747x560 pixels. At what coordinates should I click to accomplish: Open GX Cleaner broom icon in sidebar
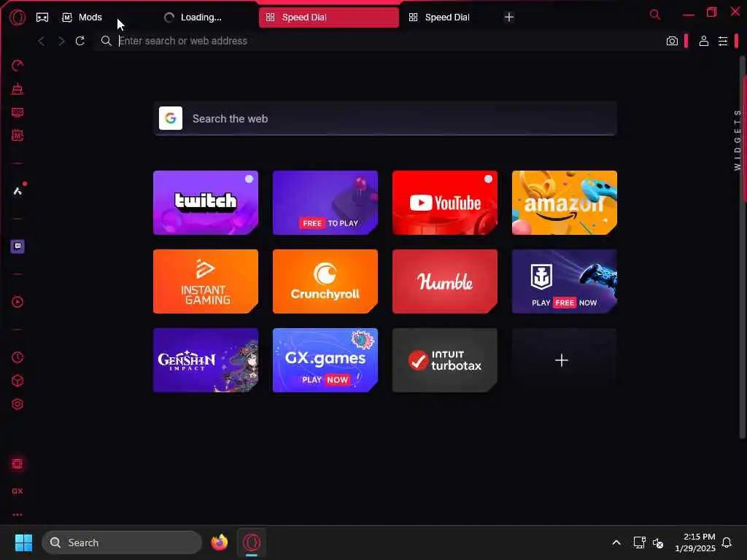click(18, 89)
